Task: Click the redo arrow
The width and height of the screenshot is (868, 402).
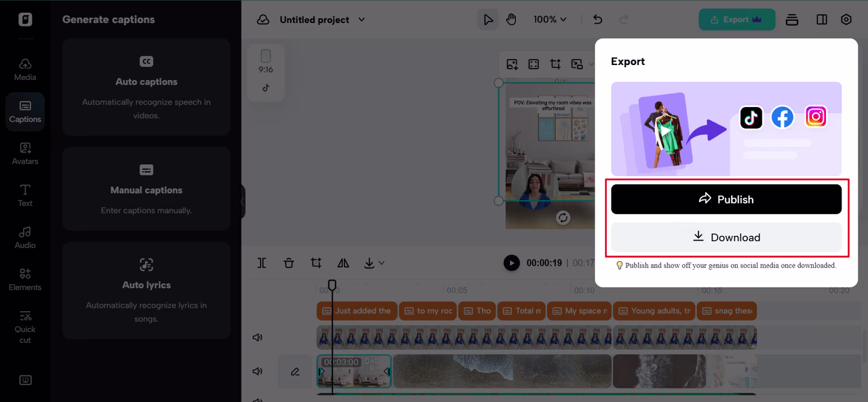Action: (625, 20)
